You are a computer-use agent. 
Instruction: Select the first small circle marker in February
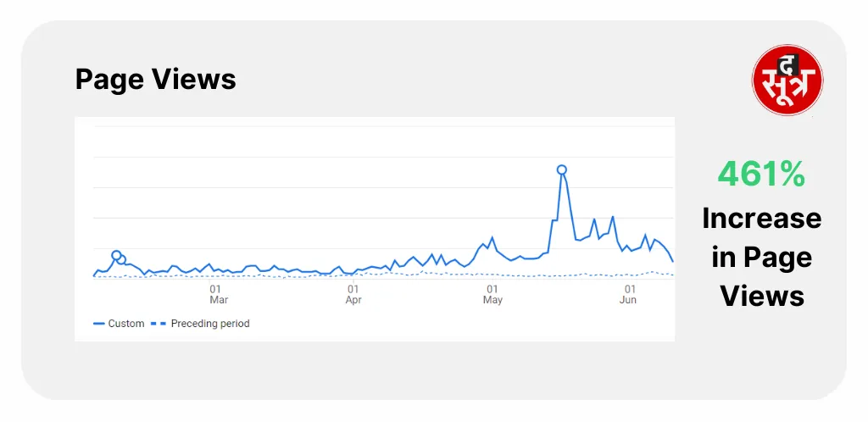click(116, 255)
